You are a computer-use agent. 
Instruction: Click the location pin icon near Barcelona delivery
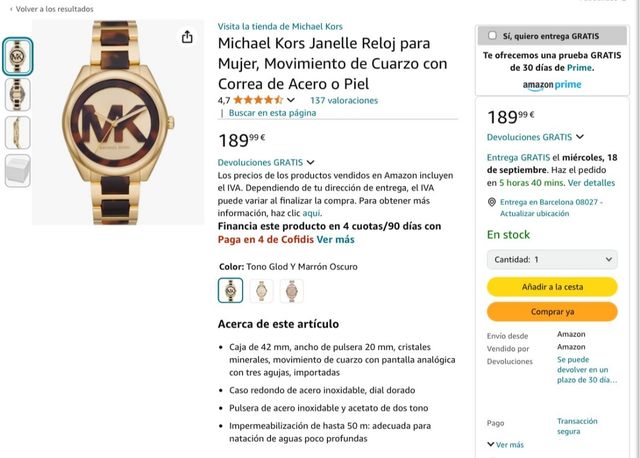[492, 202]
